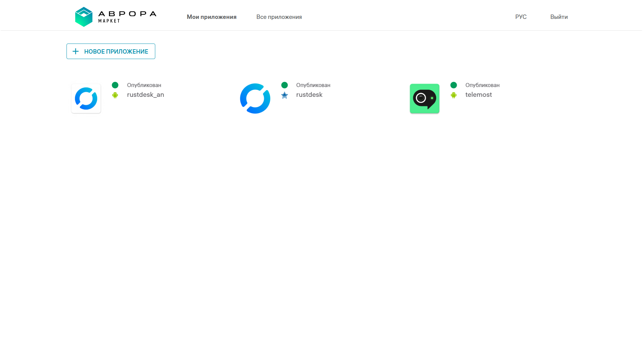Open the telemost app name link
Screen dimensions: 644x364
click(478, 95)
